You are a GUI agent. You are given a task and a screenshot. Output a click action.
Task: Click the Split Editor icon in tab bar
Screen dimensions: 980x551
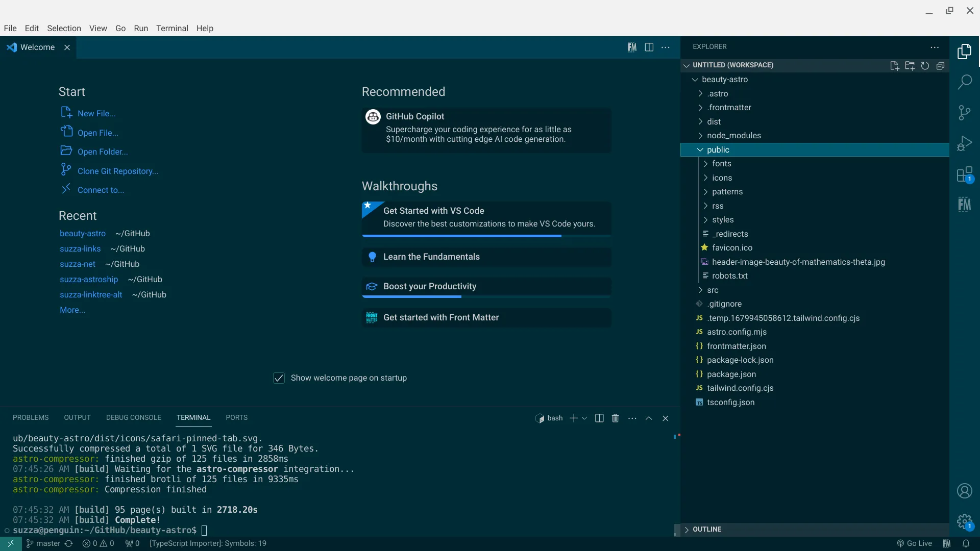(649, 46)
